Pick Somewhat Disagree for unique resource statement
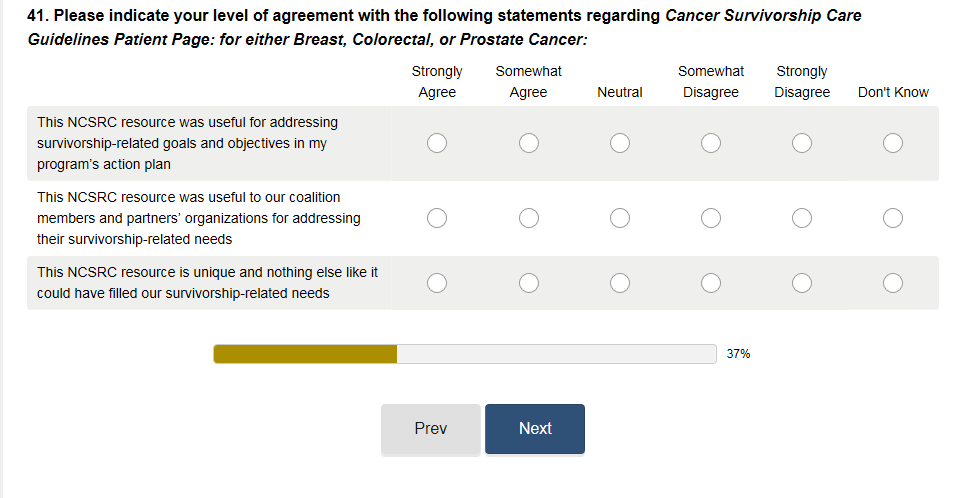This screenshot has width=961, height=498. (x=711, y=284)
